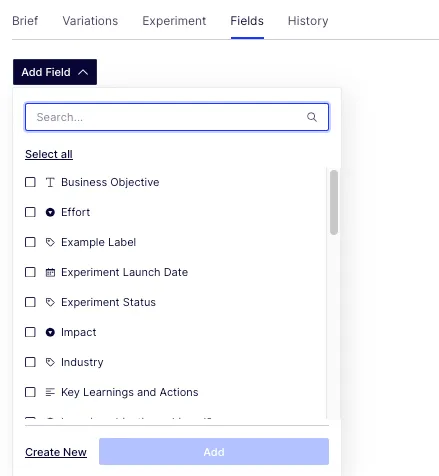The width and height of the screenshot is (439, 476).
Task: Click the Add button
Action: pyautogui.click(x=214, y=452)
